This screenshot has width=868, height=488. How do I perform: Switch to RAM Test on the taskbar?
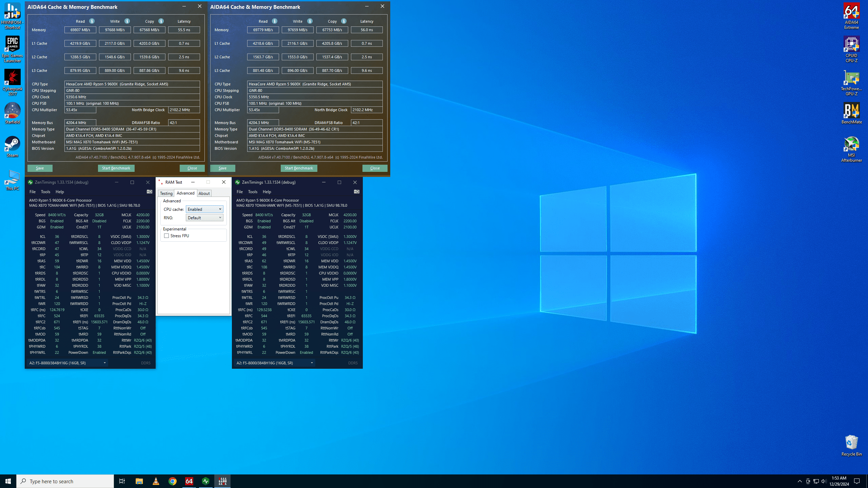pos(222,481)
